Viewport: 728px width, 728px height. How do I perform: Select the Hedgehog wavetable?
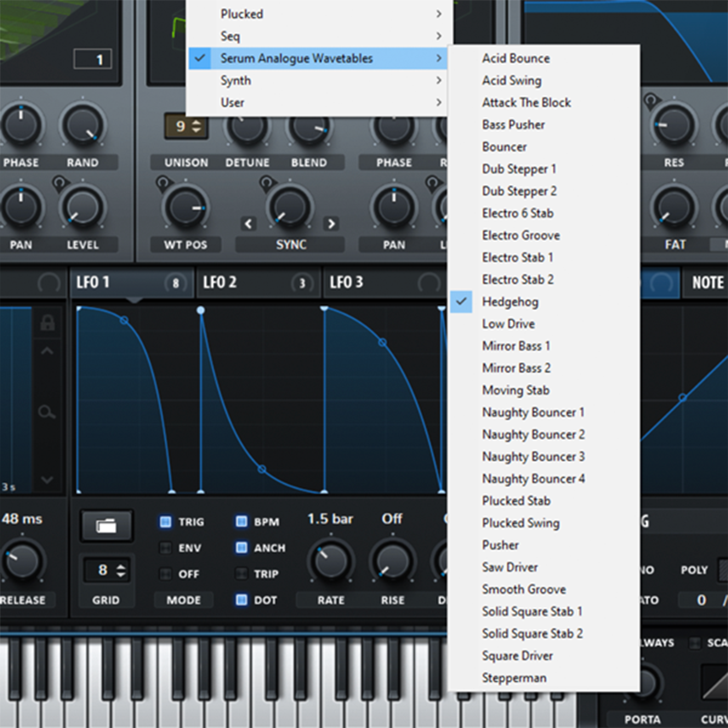coord(544,302)
